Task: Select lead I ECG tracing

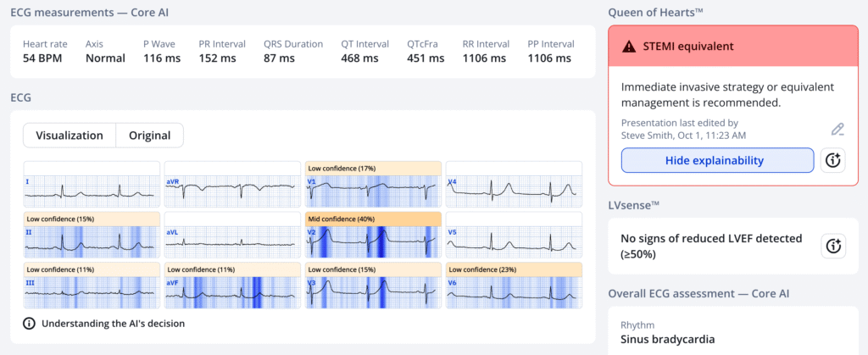Action: click(91, 188)
